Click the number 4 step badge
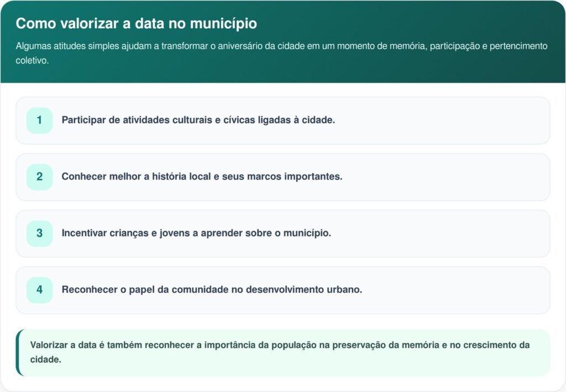Viewport: 566px width, 392px height. pos(40,290)
